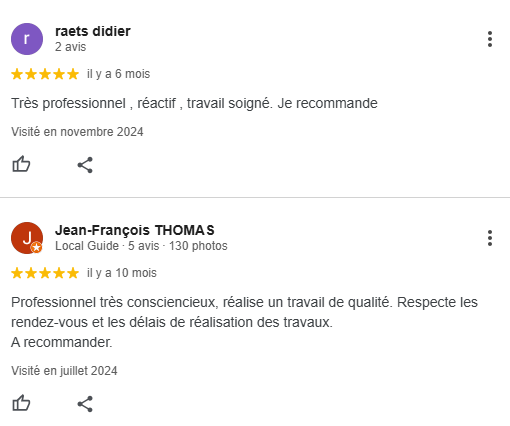Open Jean-François THOMAS profile name link
Image resolution: width=510 pixels, height=426 pixels.
pyautogui.click(x=135, y=230)
